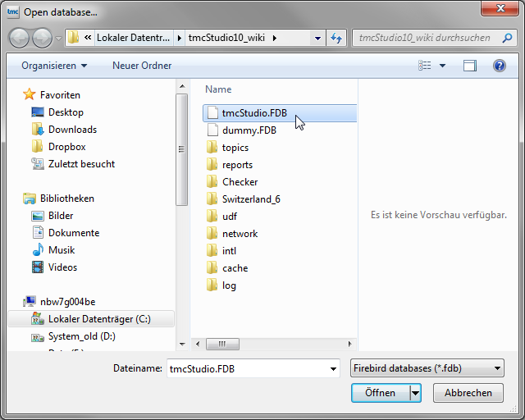Open the view options dropdown arrow
525x420 pixels.
point(443,66)
